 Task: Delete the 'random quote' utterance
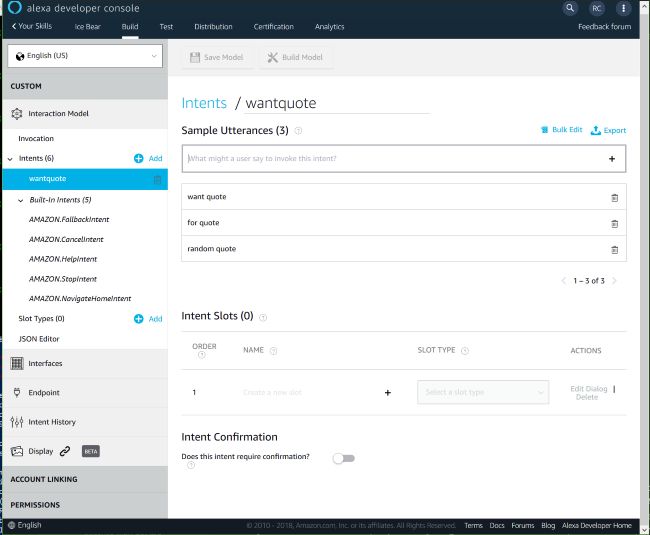coord(614,250)
